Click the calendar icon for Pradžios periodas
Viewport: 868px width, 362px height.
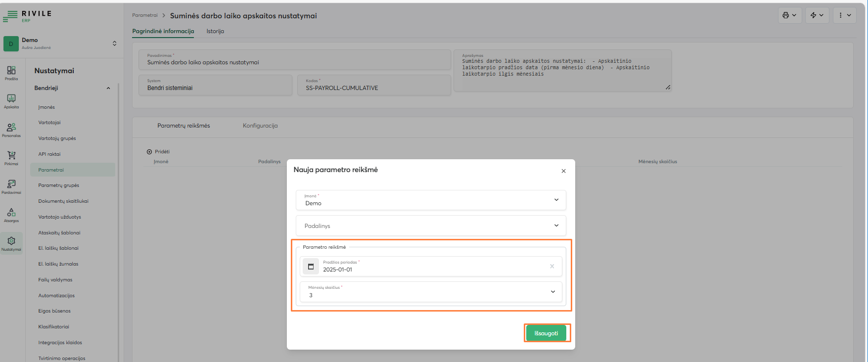(311, 267)
